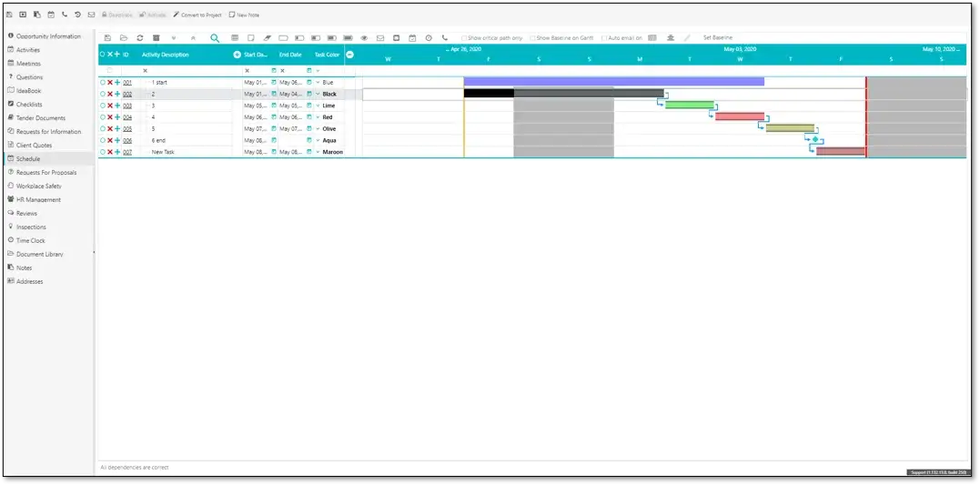Open the color dropdown for the Maroon task
Viewport: 980px width, 485px height.
click(x=318, y=152)
